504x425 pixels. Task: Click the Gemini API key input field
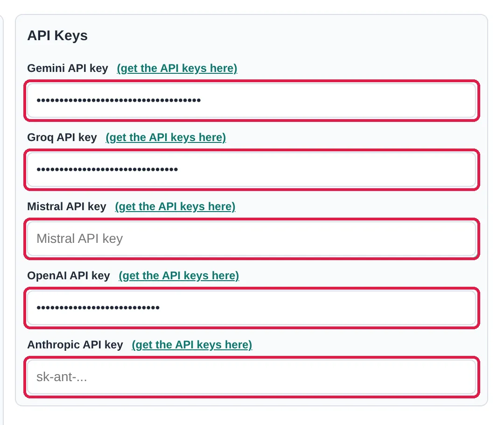click(252, 100)
